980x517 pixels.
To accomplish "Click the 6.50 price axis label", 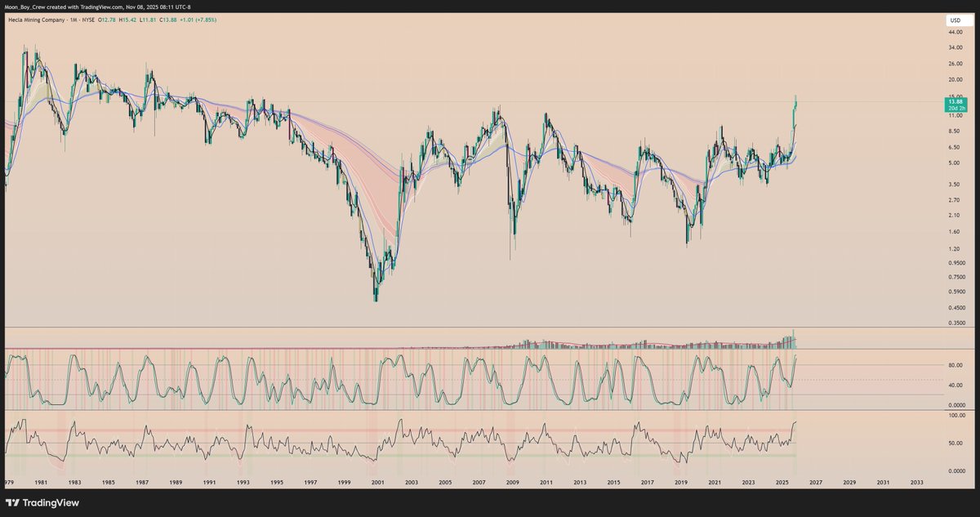I will click(x=954, y=147).
